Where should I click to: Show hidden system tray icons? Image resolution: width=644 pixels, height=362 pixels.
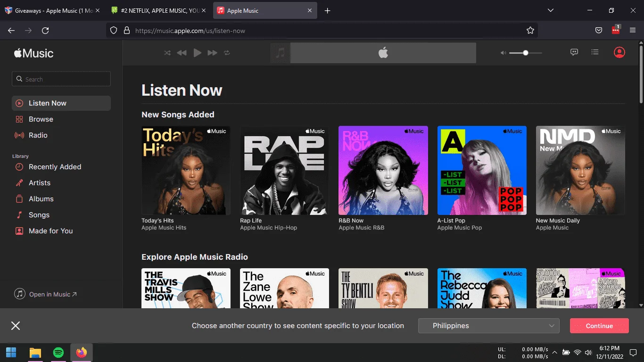point(554,353)
